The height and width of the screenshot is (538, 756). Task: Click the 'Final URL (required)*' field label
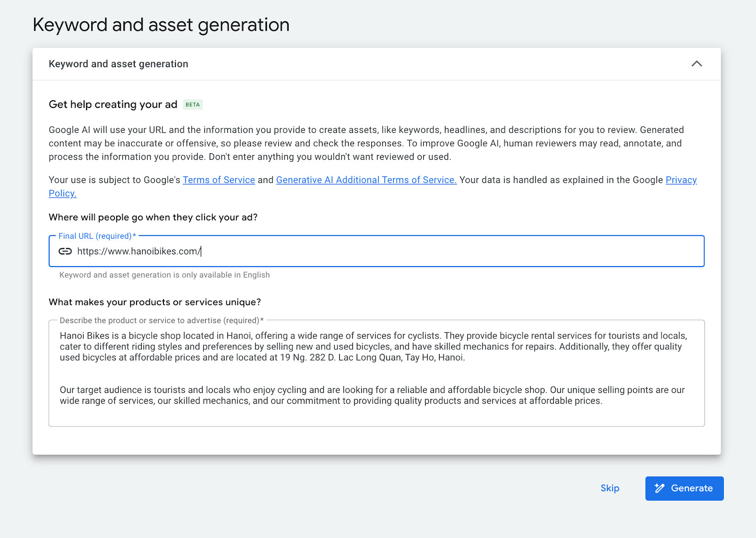coord(97,236)
